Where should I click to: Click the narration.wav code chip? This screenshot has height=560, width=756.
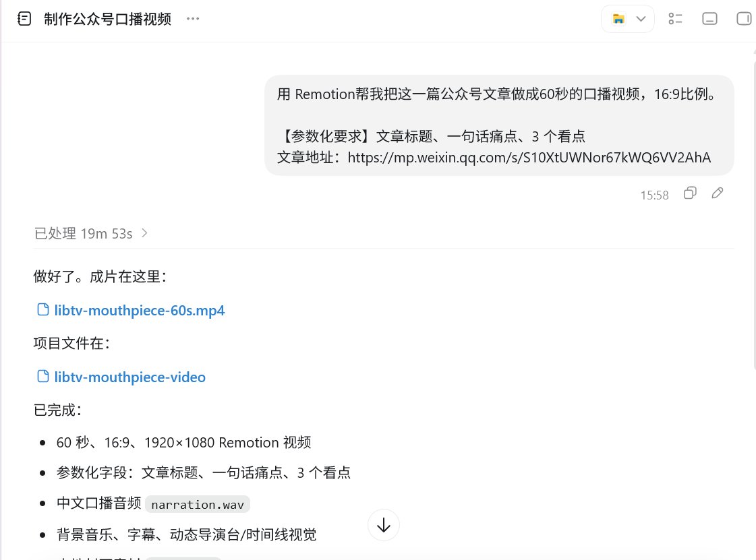(x=197, y=505)
